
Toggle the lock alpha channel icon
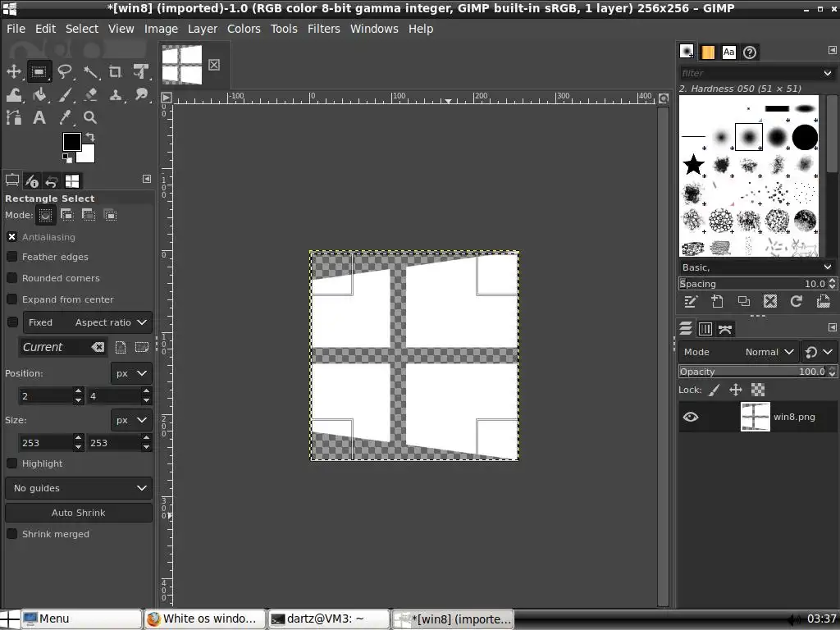tap(758, 390)
